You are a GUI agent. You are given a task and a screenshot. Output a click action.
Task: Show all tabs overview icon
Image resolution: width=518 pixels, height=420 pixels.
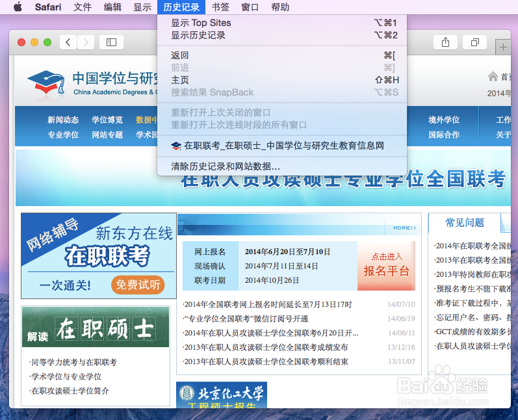click(x=474, y=42)
